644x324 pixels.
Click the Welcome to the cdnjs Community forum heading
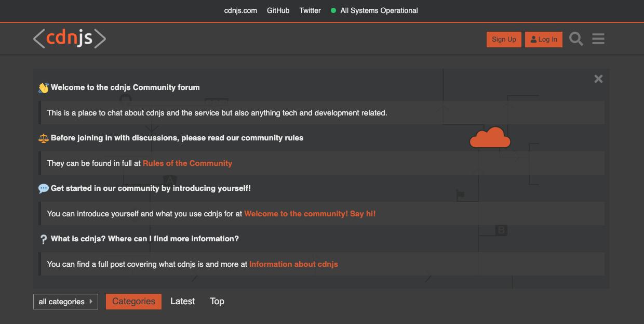point(125,87)
